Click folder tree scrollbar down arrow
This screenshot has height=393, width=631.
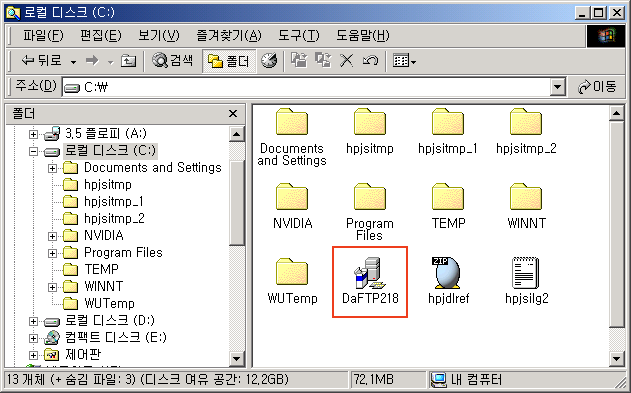[x=237, y=358]
